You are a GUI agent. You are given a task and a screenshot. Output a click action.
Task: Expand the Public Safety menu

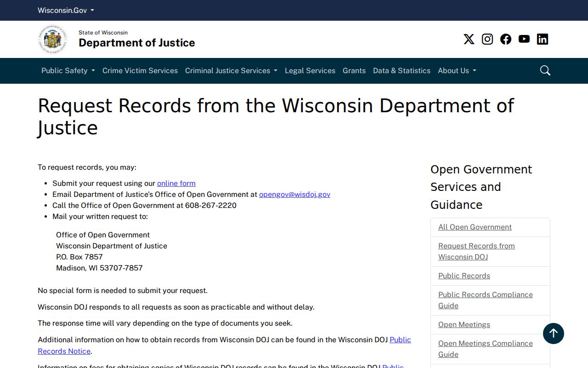point(68,70)
